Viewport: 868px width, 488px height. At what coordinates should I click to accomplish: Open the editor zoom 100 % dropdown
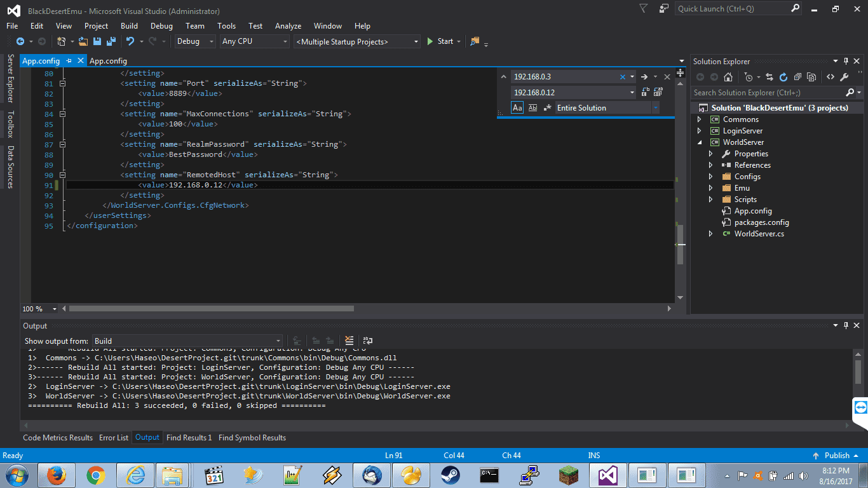55,309
